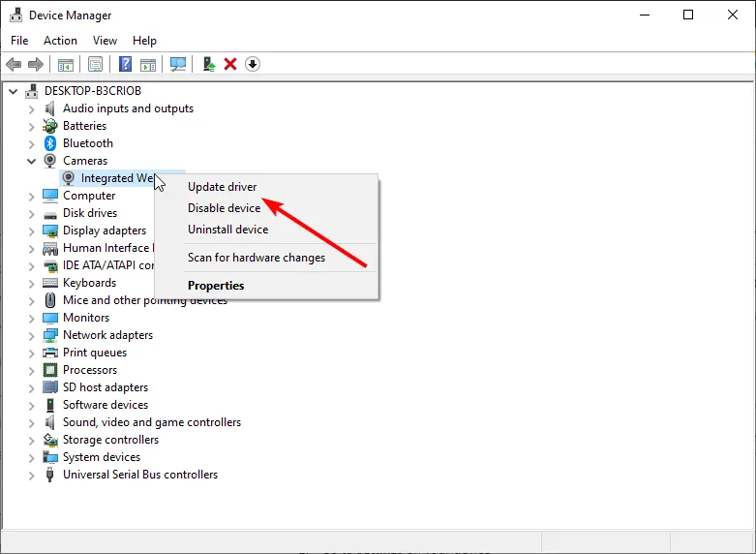Open Properties from the context menu

[x=216, y=286]
